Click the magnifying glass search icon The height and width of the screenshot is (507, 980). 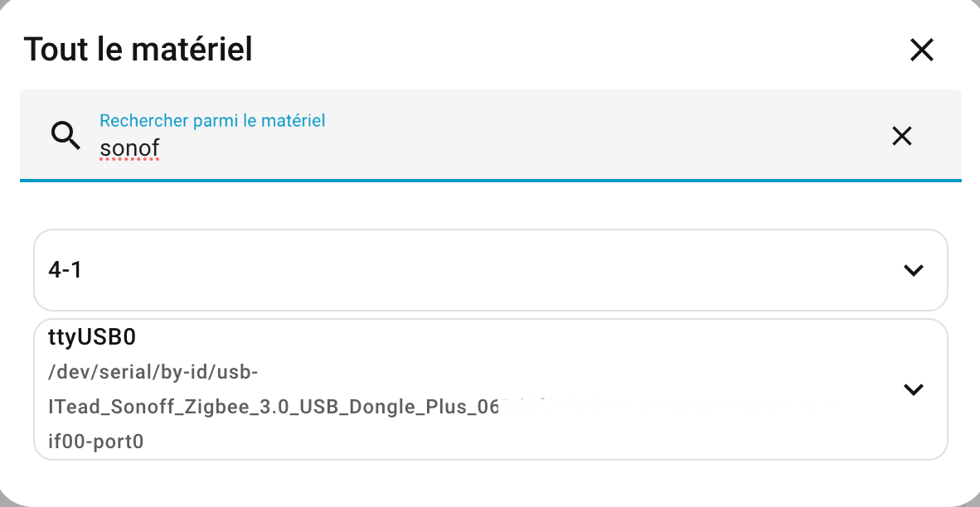65,134
